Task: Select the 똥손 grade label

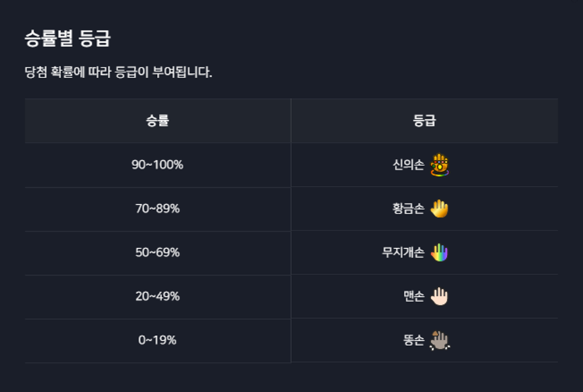Action: coord(414,340)
